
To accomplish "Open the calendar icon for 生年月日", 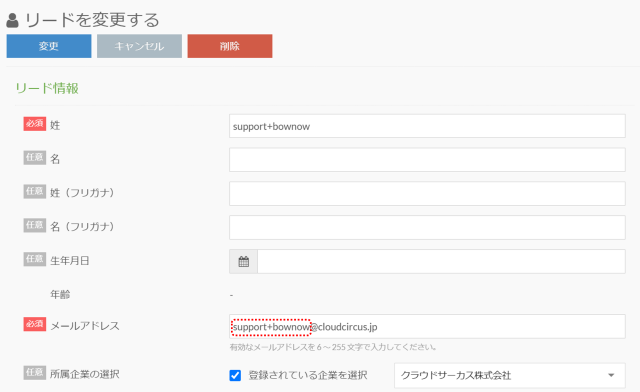I will [x=244, y=261].
